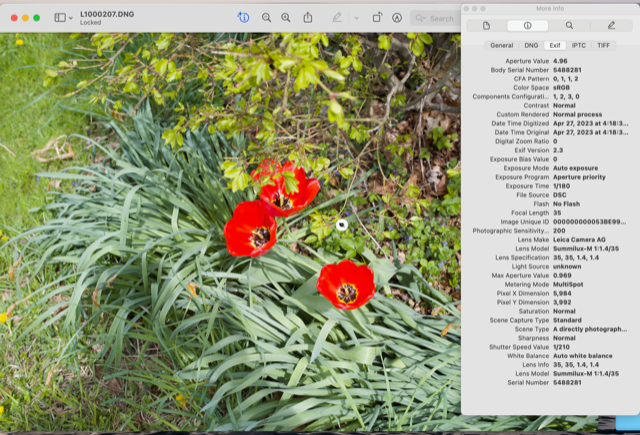Image resolution: width=640 pixels, height=435 pixels.
Task: Zoom in on the image
Action: [286, 17]
